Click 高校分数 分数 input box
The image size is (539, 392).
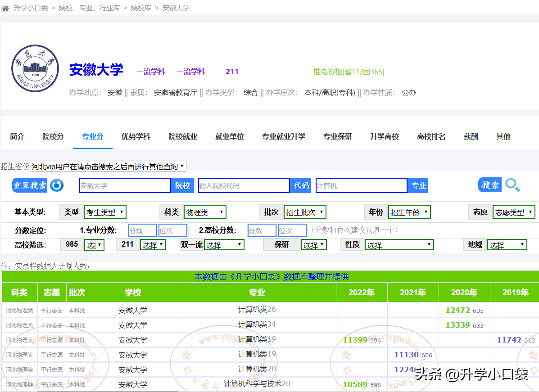[262, 230]
